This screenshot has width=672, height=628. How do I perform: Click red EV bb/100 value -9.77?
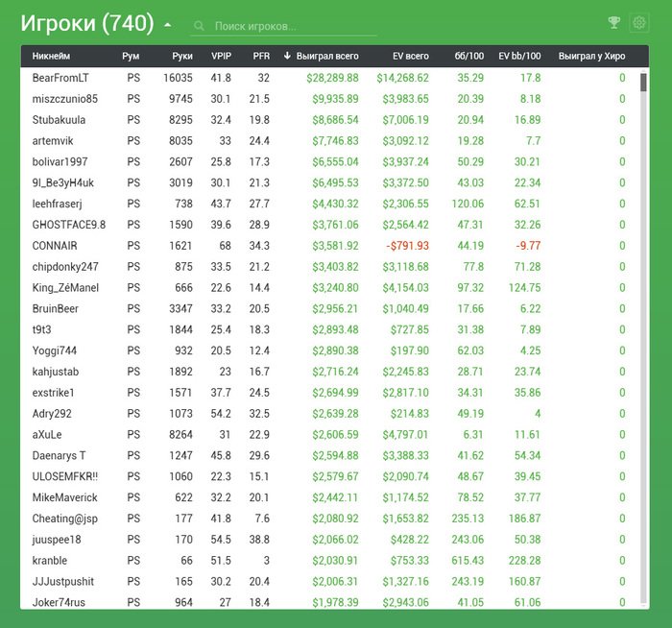point(528,246)
